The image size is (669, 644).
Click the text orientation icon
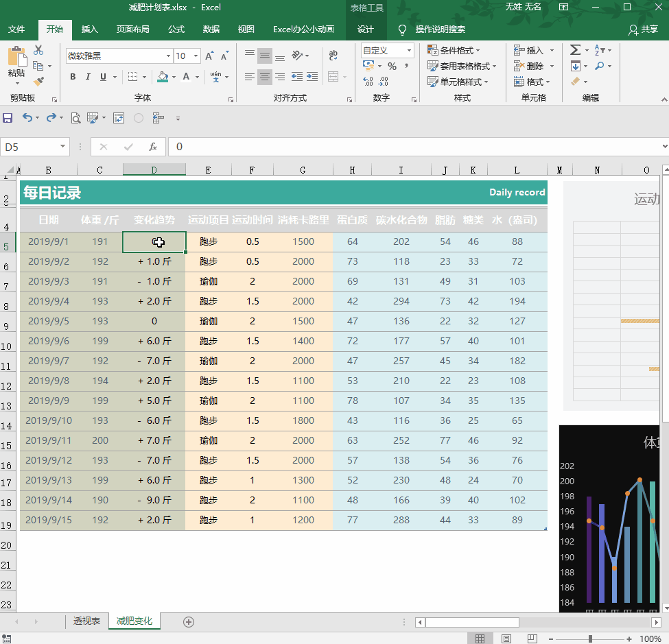[297, 56]
